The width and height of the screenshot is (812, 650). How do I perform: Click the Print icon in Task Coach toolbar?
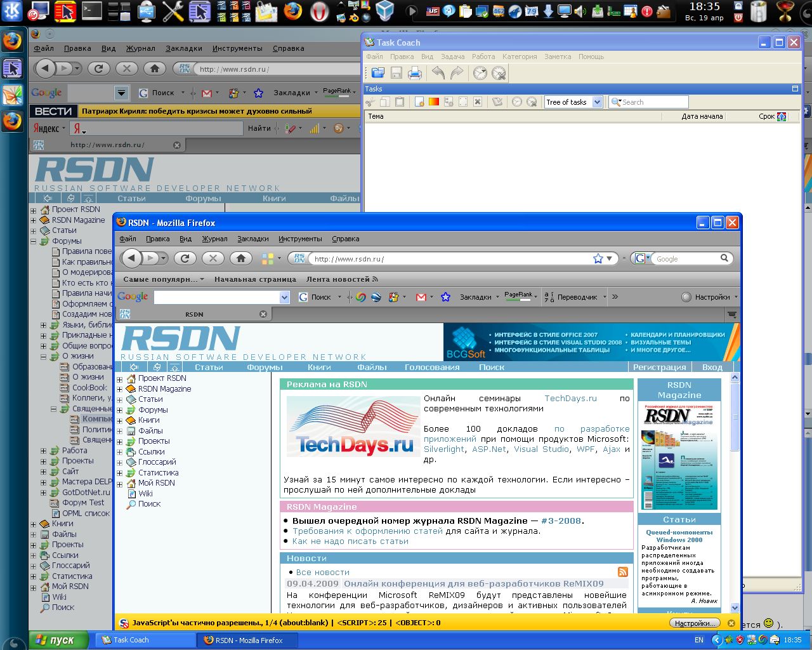[415, 74]
